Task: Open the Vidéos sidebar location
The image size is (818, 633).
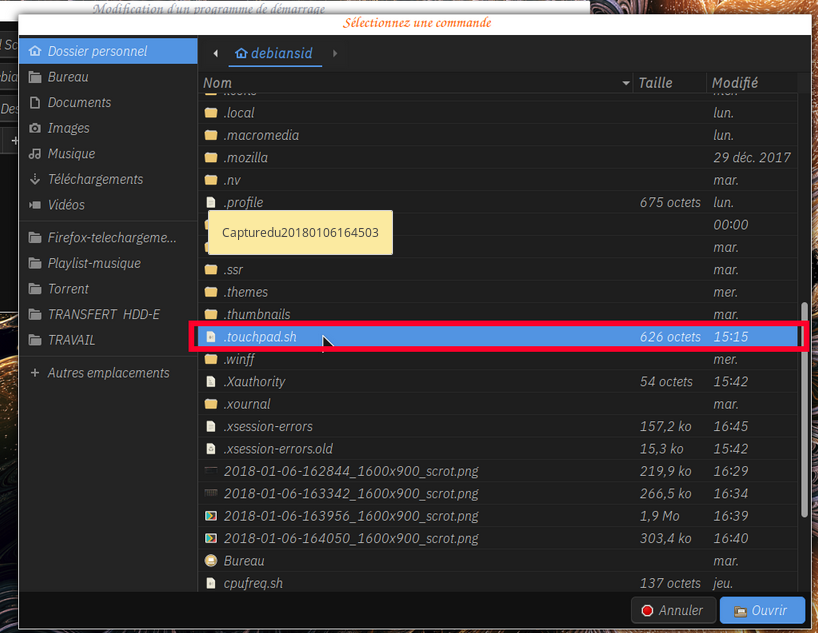Action: 66,205
